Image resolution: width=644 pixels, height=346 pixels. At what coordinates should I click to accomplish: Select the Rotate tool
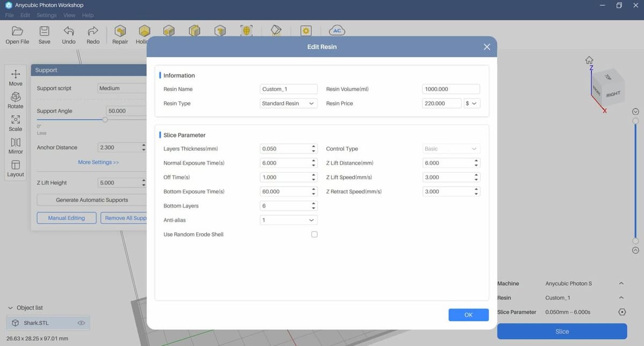pyautogui.click(x=16, y=100)
